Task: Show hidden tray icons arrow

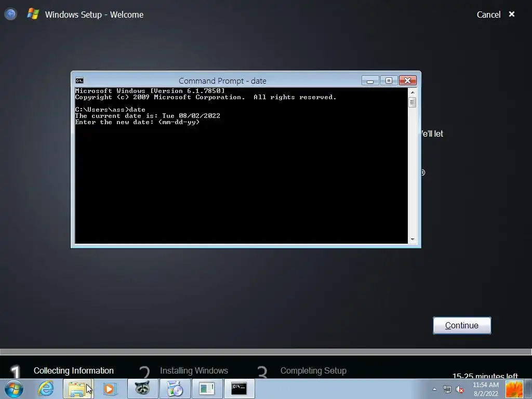Action: (434, 389)
